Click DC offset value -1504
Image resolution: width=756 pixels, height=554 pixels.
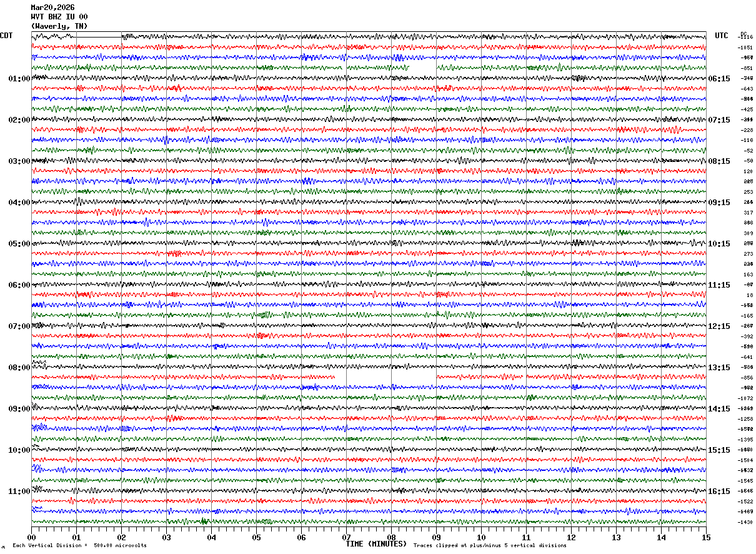(745, 460)
